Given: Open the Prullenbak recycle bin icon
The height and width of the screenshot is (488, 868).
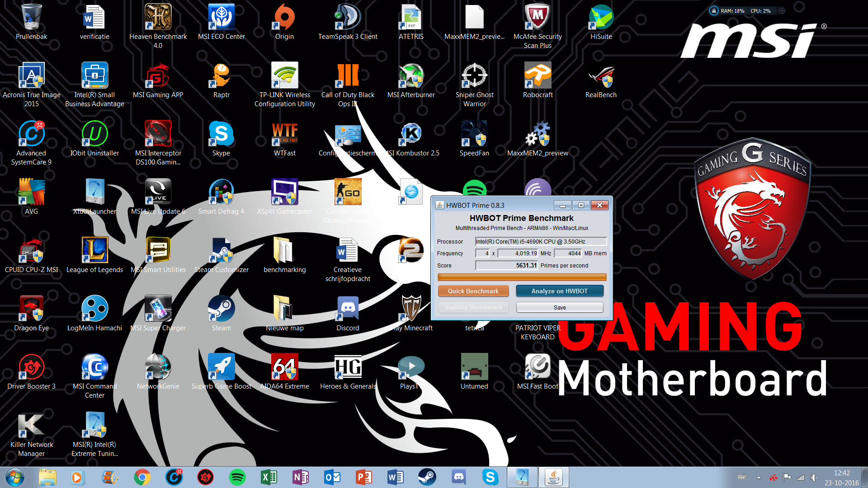Looking at the screenshot, I should (x=31, y=22).
